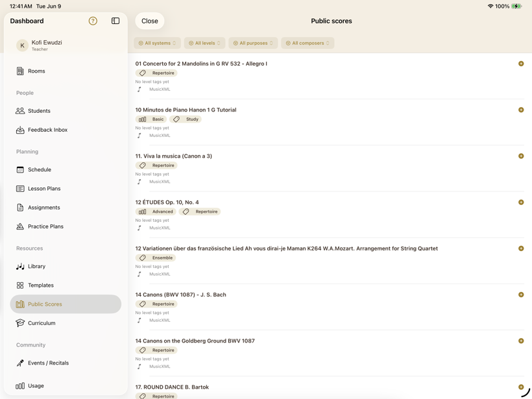Expand the All composers filter
532x399 pixels.
[308, 43]
